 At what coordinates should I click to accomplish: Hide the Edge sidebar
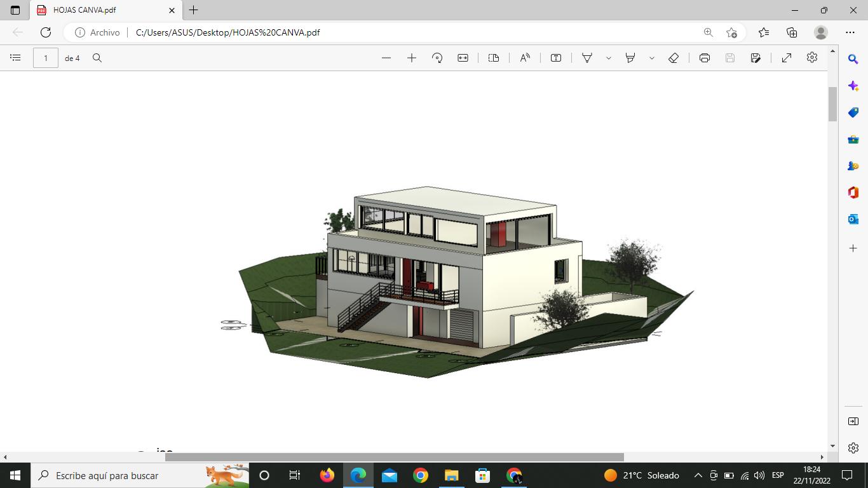853,421
